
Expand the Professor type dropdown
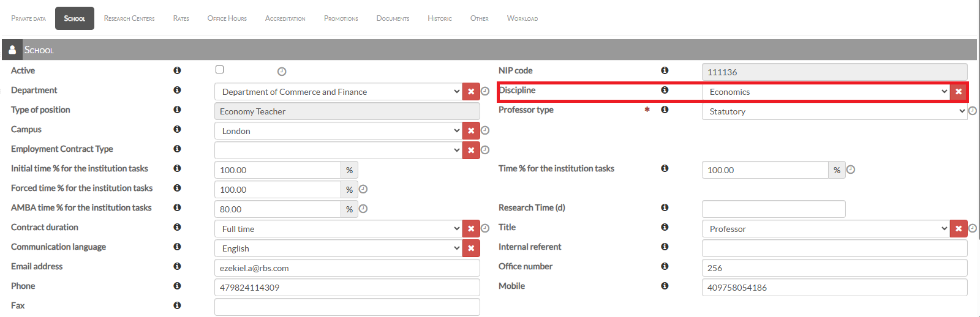pyautogui.click(x=834, y=111)
